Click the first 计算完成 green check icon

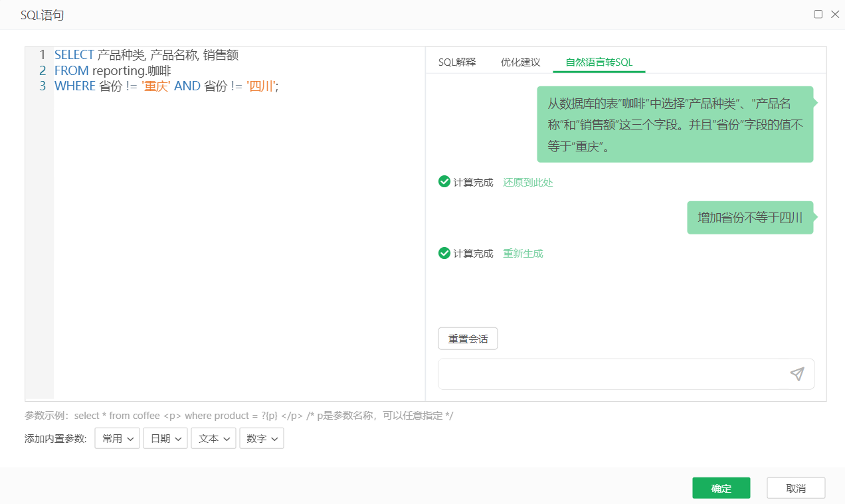444,181
